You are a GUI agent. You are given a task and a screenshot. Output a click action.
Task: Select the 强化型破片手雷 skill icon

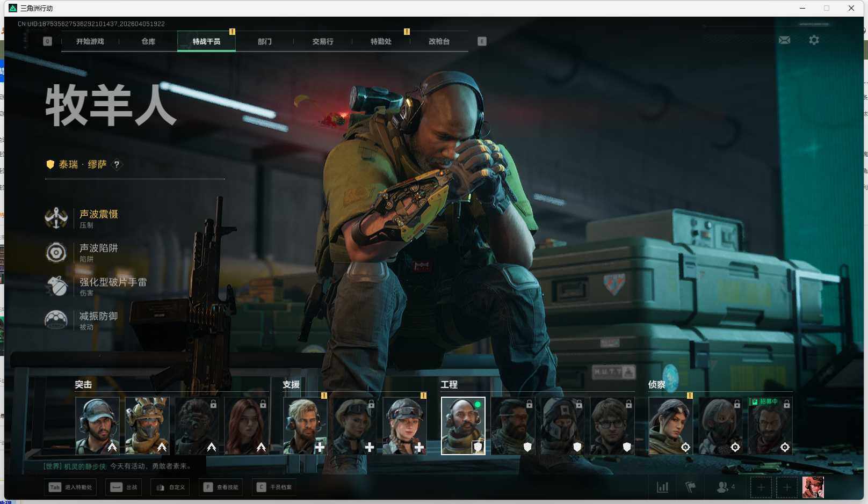pyautogui.click(x=56, y=286)
